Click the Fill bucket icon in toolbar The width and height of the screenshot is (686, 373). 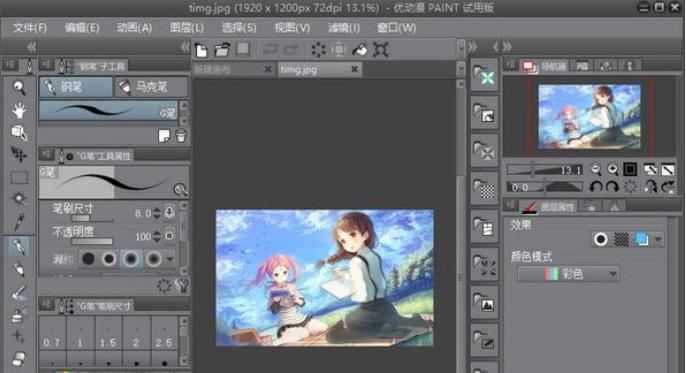coord(360,49)
